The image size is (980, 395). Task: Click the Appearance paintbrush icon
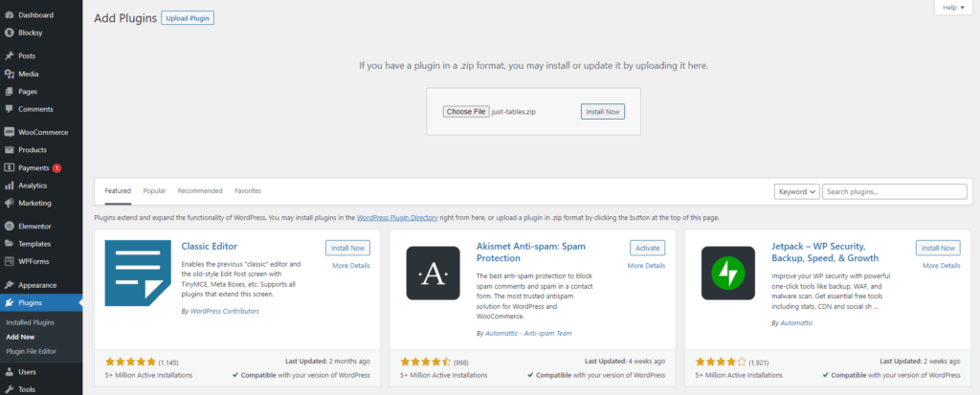click(x=9, y=285)
